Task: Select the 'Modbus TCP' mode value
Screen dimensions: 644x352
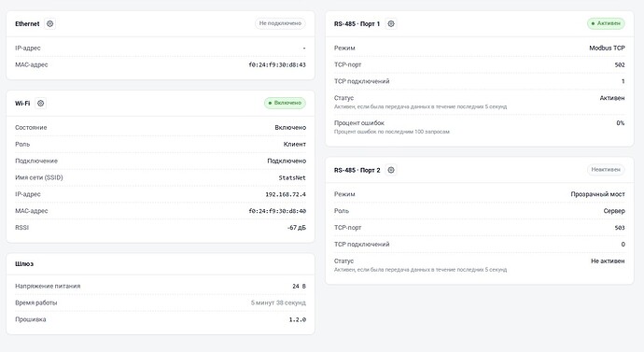Action: [x=607, y=48]
